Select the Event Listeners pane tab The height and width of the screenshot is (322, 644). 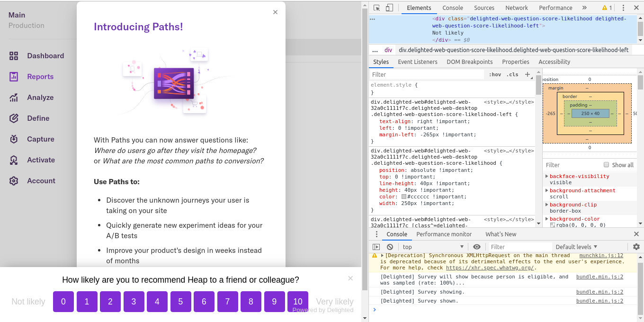(418, 62)
